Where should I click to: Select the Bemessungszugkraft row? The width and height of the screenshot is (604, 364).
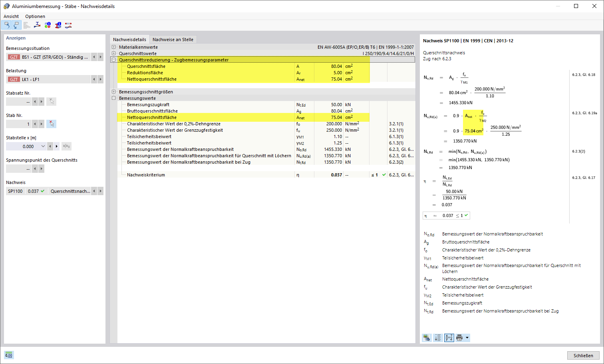tap(266, 105)
